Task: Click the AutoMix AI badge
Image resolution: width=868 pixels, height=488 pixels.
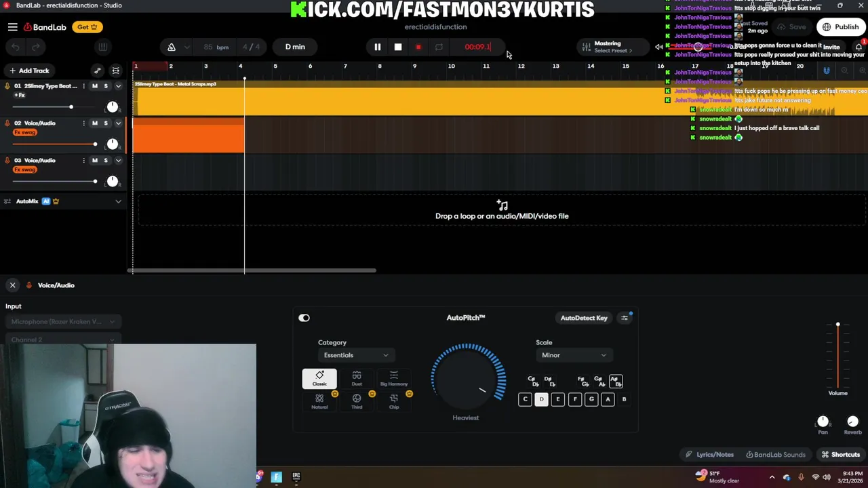Action: [x=46, y=201]
